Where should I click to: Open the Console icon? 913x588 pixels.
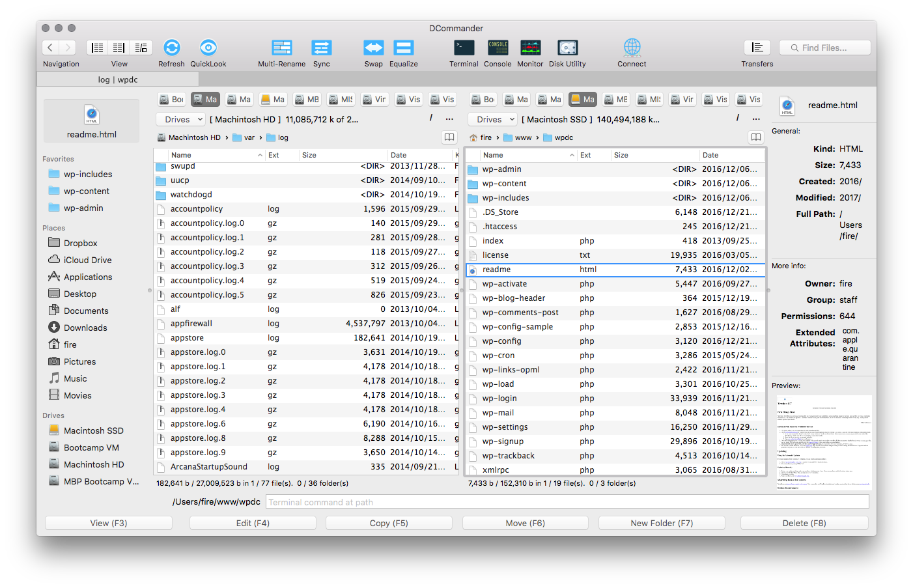click(498, 48)
